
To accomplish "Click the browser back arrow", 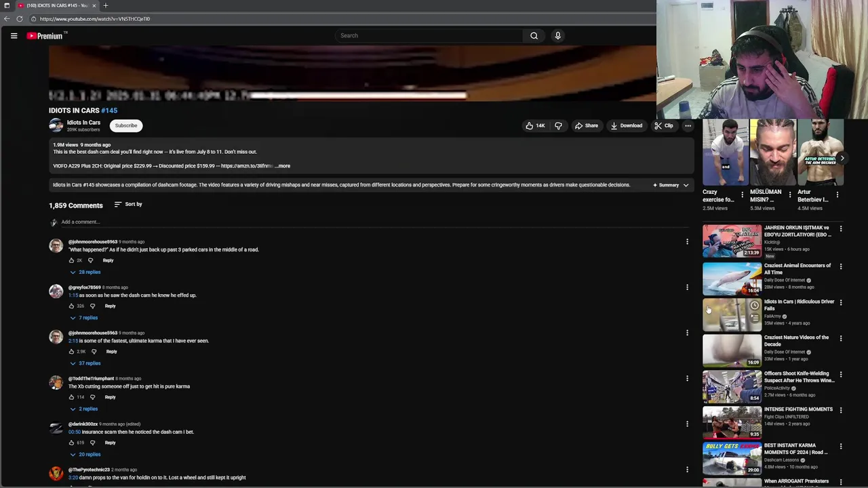I will click(7, 19).
